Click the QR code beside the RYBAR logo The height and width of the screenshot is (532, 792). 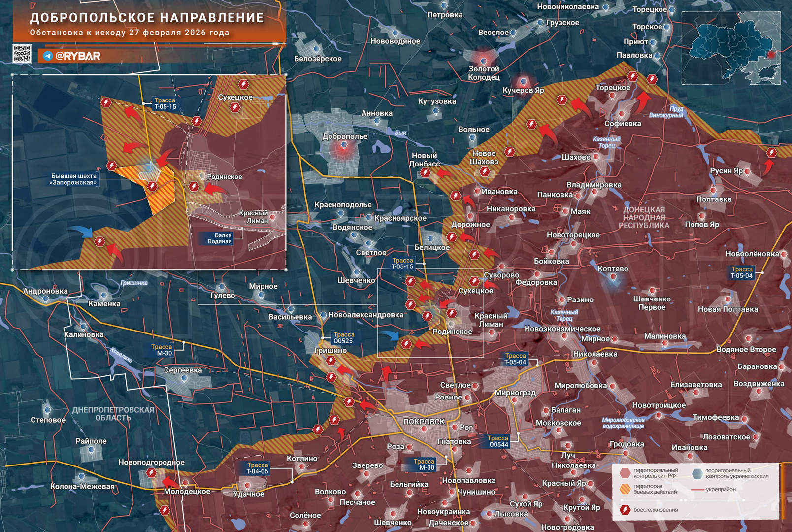(22, 54)
